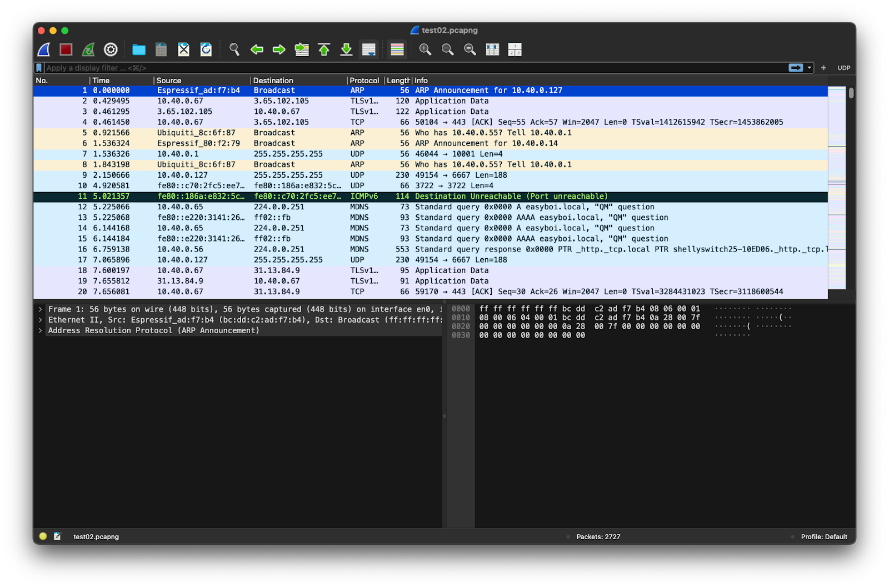Sort packets by the Protocol column header

coord(364,81)
